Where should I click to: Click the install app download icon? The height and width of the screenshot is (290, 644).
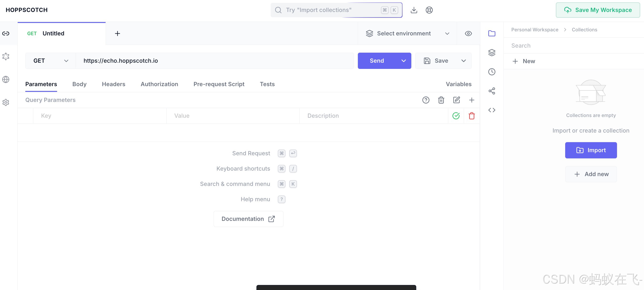pos(414,10)
